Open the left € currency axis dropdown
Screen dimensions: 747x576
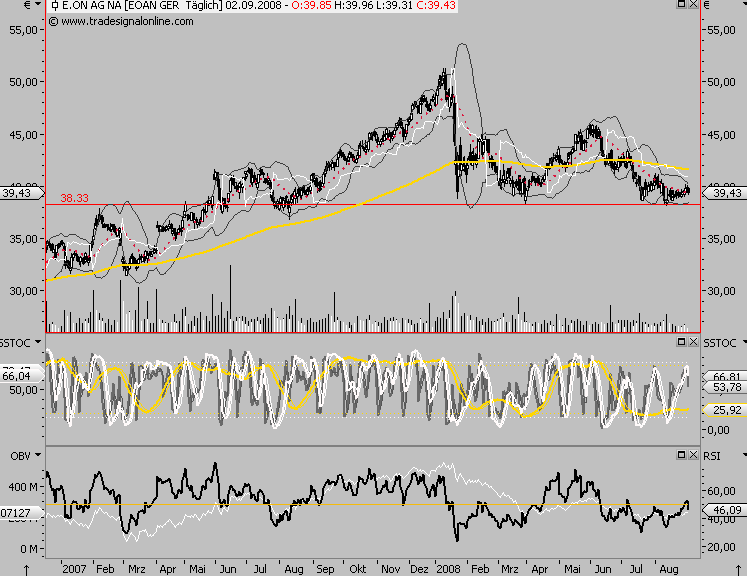(x=38, y=5)
